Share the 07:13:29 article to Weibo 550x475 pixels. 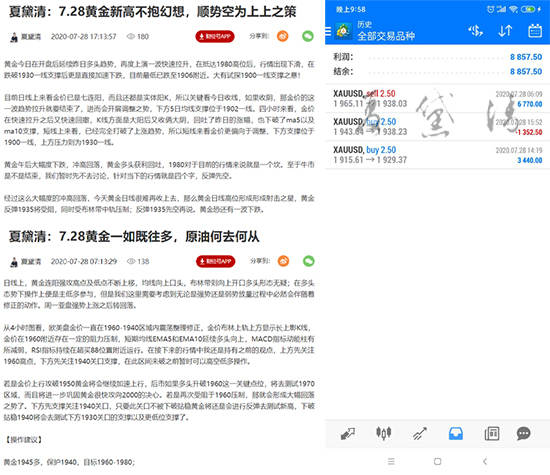[x=283, y=261]
